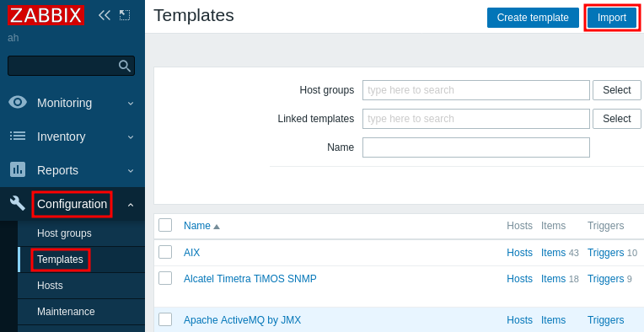Sort the table by Name column
The image size is (644, 332).
197,226
